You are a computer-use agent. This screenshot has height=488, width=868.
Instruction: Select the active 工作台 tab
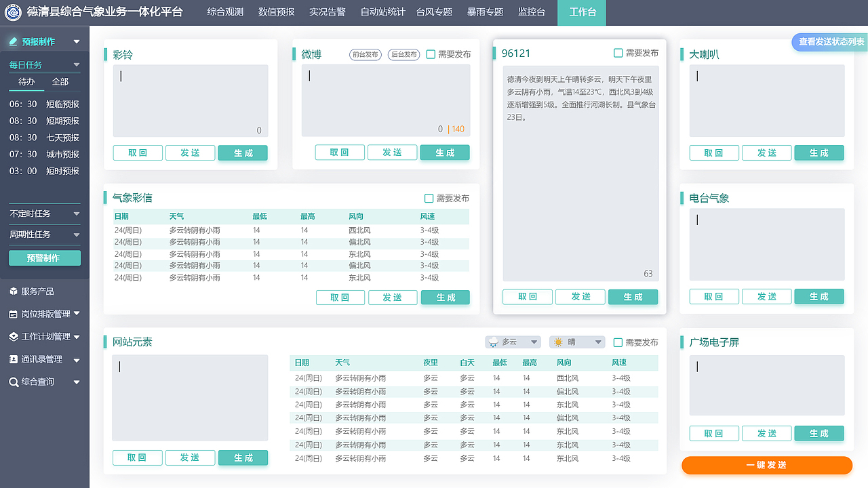coord(582,12)
